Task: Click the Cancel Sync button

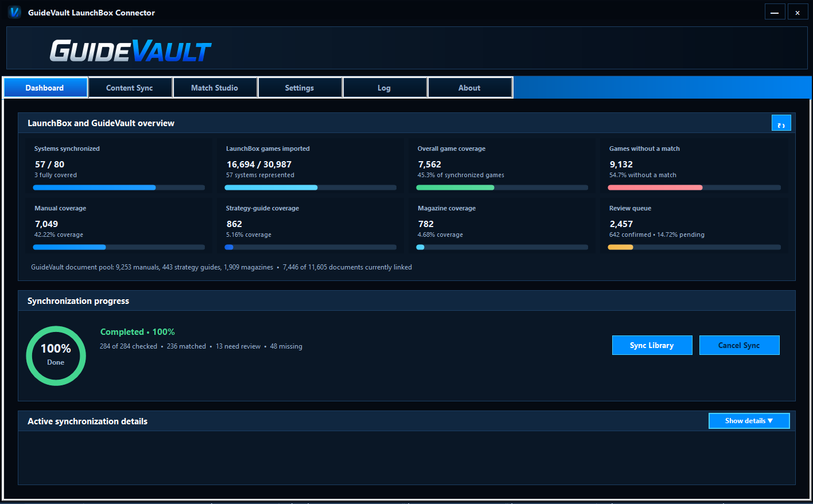Action: tap(739, 345)
